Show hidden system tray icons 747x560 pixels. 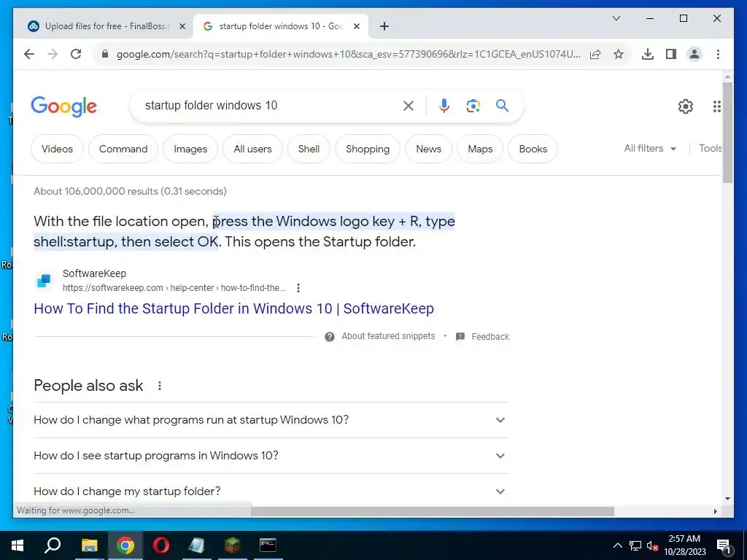pyautogui.click(x=617, y=545)
